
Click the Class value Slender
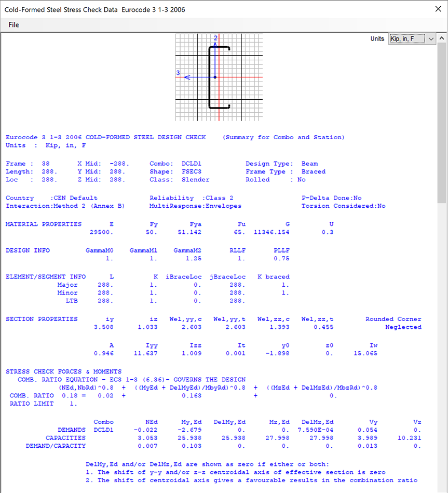pos(196,180)
